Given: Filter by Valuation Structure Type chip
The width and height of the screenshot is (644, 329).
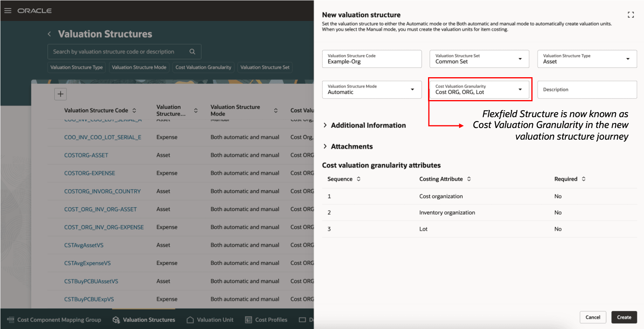Looking at the screenshot, I should click(x=77, y=67).
